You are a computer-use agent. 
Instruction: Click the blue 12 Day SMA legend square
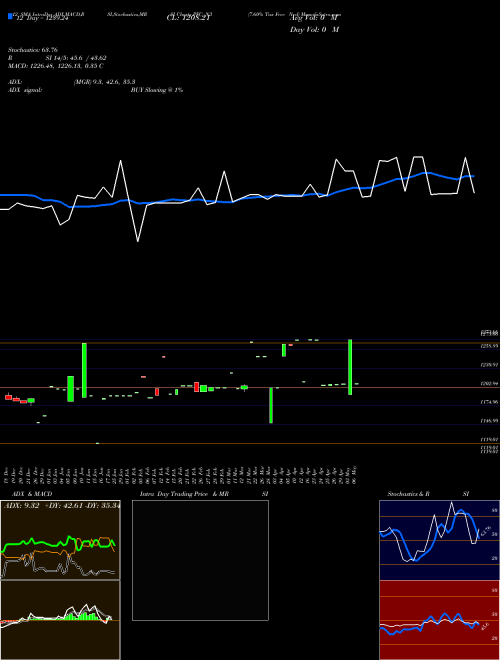10,16
